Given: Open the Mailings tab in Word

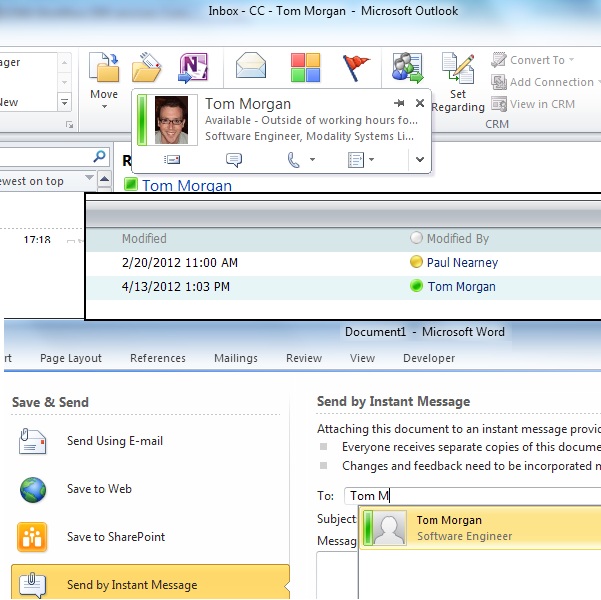Looking at the screenshot, I should tap(236, 358).
